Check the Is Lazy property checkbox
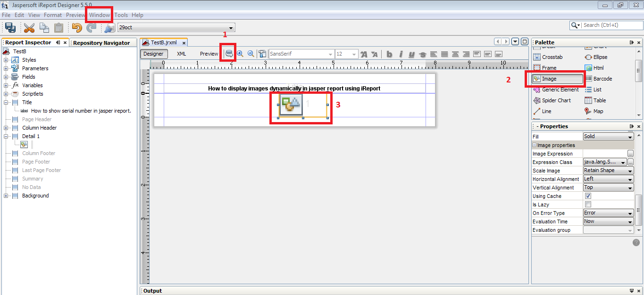 [588, 204]
